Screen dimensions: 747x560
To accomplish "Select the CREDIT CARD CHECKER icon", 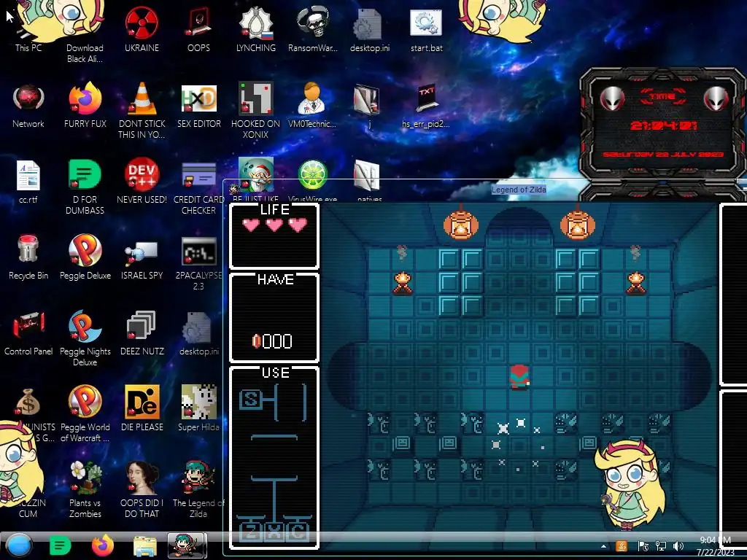I will click(198, 187).
